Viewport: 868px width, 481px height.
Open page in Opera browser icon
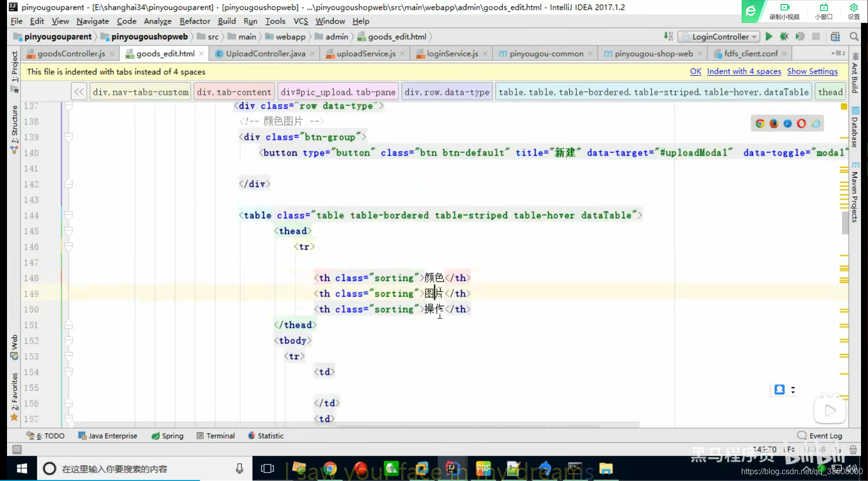coord(802,123)
